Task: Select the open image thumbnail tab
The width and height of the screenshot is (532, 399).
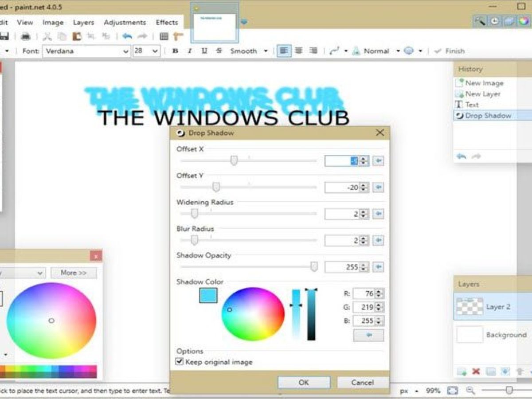Action: (215, 23)
